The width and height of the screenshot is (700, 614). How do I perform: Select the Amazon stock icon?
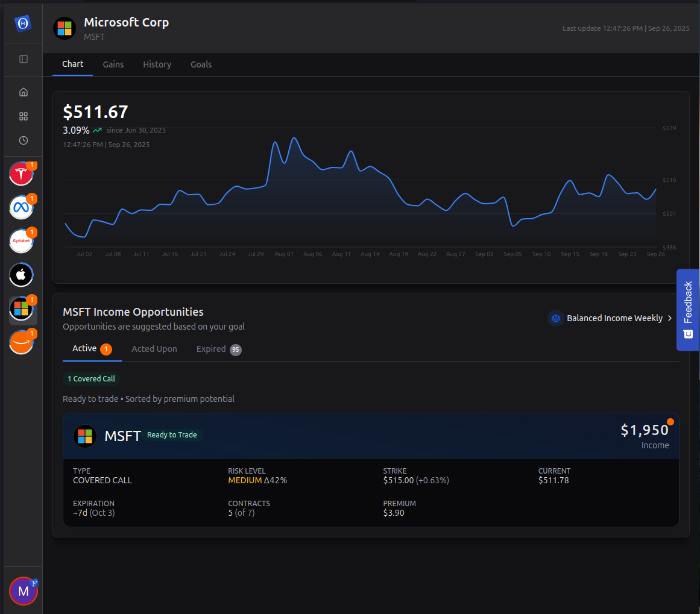coord(21,343)
